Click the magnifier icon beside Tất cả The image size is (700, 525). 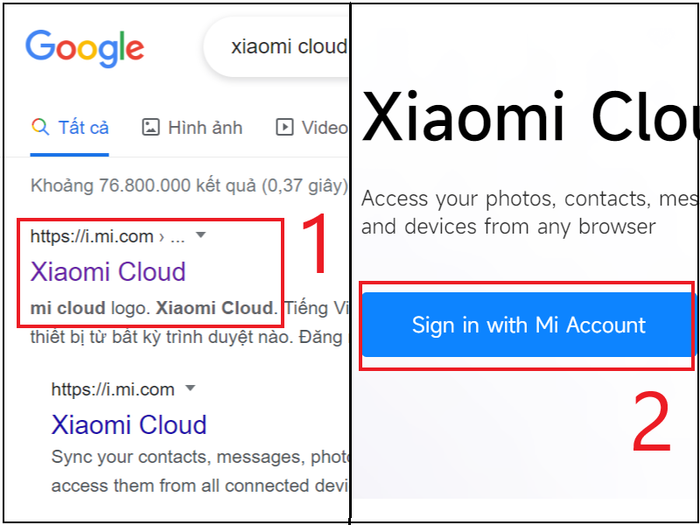tap(40, 128)
